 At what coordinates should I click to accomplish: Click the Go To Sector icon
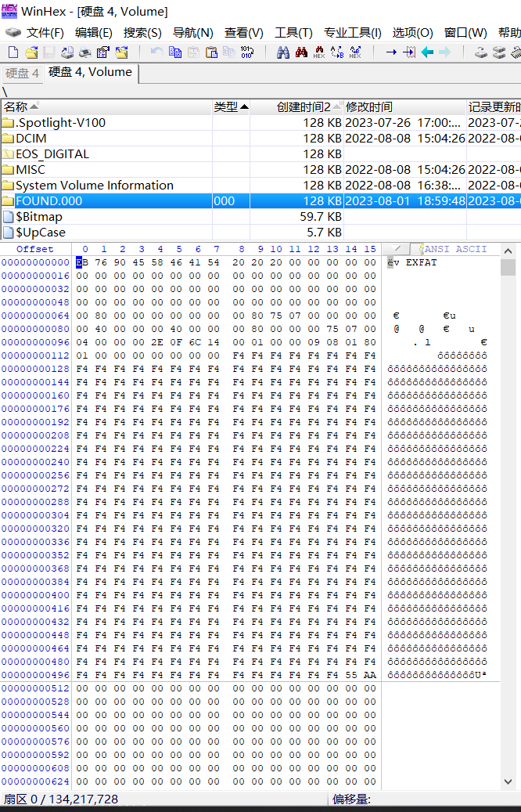tap(409, 52)
